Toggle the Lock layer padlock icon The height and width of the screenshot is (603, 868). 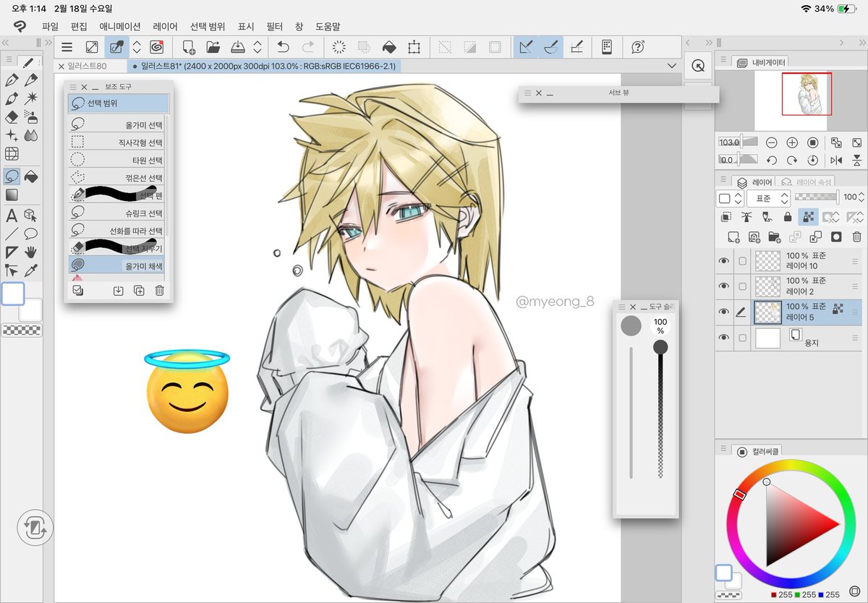pos(788,217)
